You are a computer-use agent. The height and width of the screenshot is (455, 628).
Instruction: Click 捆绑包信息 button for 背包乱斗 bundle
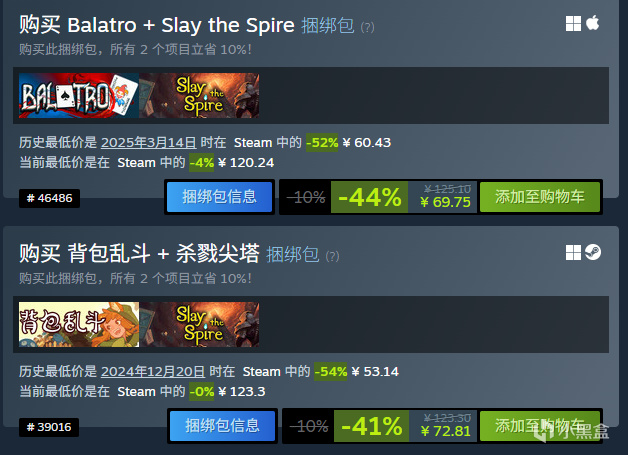tap(222, 426)
